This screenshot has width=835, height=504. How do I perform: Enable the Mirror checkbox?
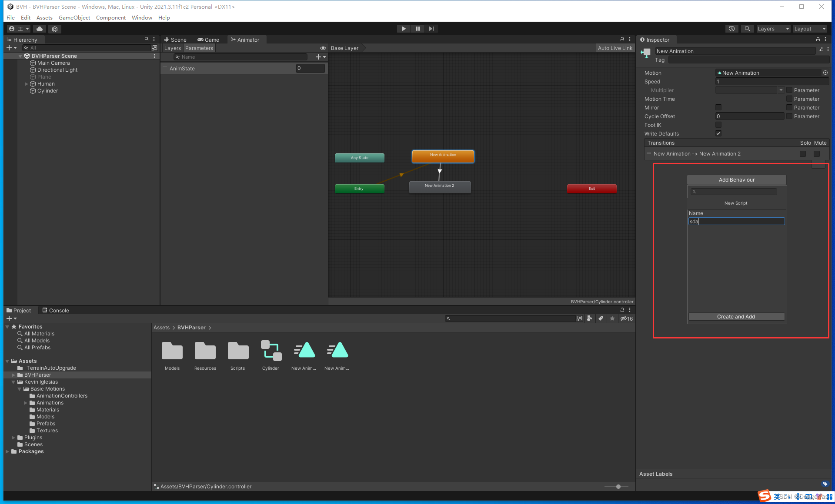(x=718, y=107)
